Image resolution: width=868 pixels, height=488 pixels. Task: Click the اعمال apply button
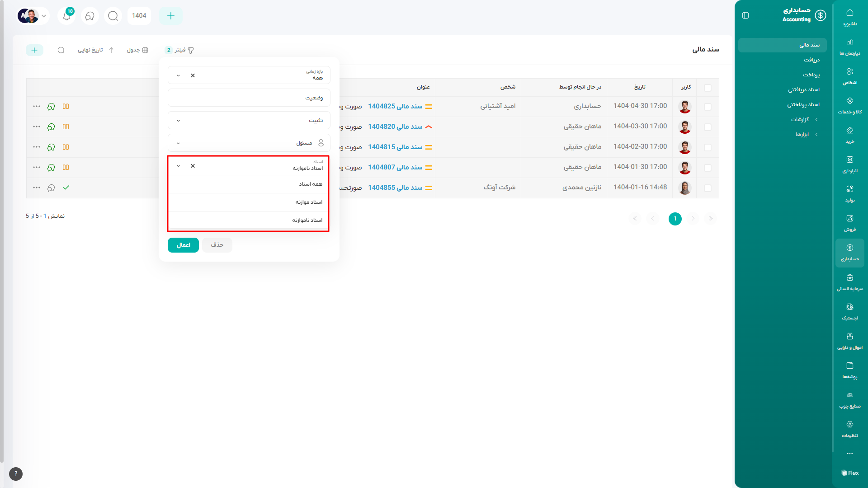tap(183, 245)
